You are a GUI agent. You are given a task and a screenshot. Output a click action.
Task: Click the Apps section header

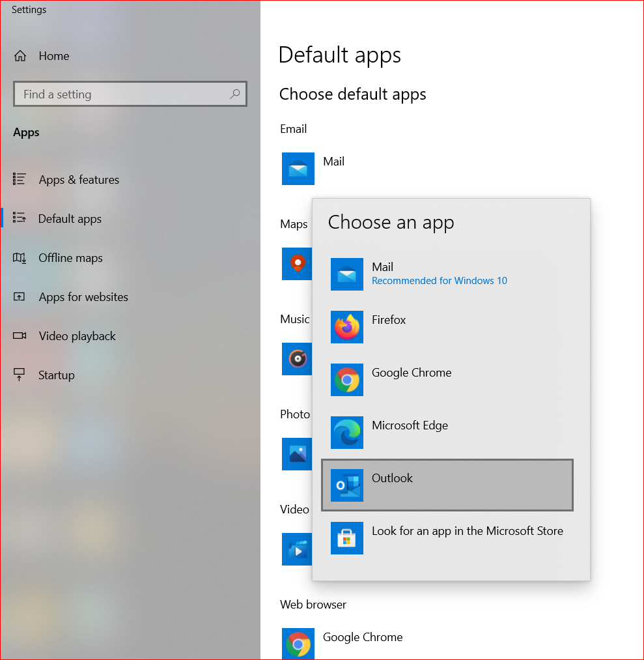pyautogui.click(x=26, y=133)
